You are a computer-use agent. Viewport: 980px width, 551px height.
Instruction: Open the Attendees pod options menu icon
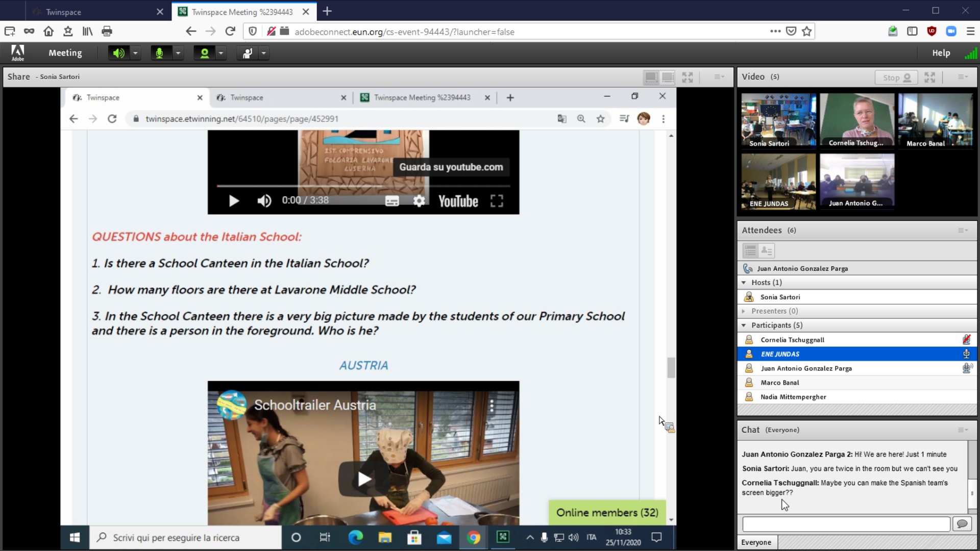963,231
